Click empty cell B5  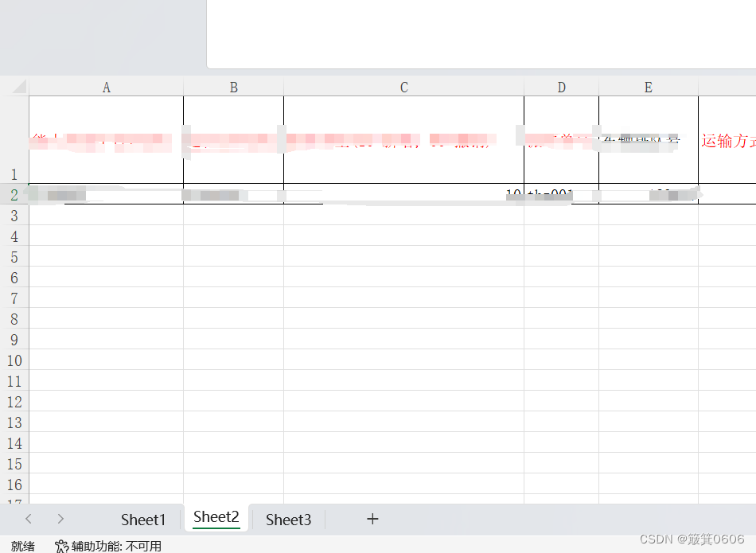[x=233, y=256]
